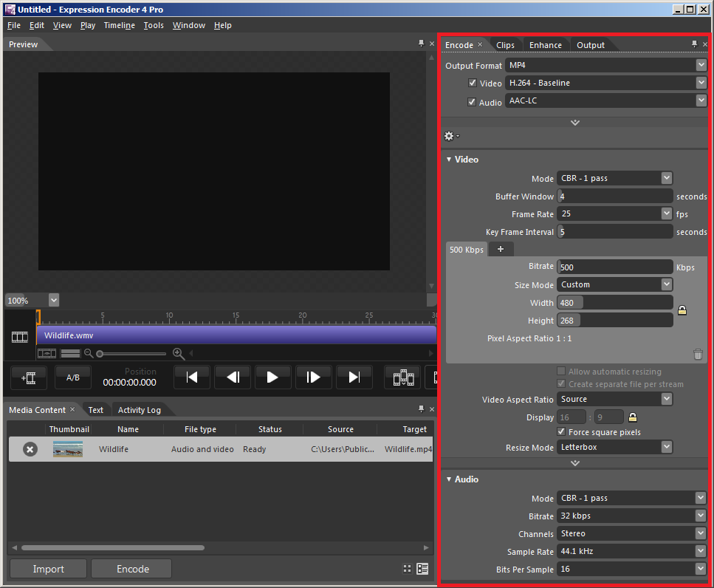This screenshot has height=588, width=714.
Task: Click the Import button
Action: [x=48, y=569]
